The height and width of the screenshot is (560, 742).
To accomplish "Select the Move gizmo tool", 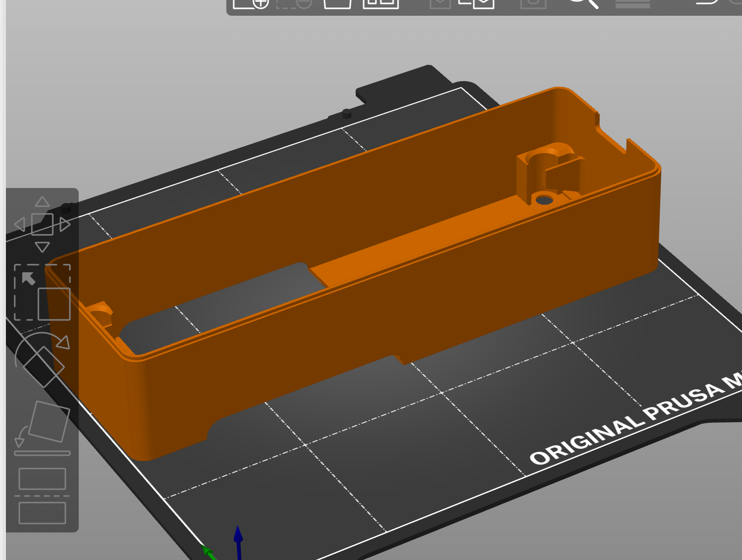I will pos(42,224).
